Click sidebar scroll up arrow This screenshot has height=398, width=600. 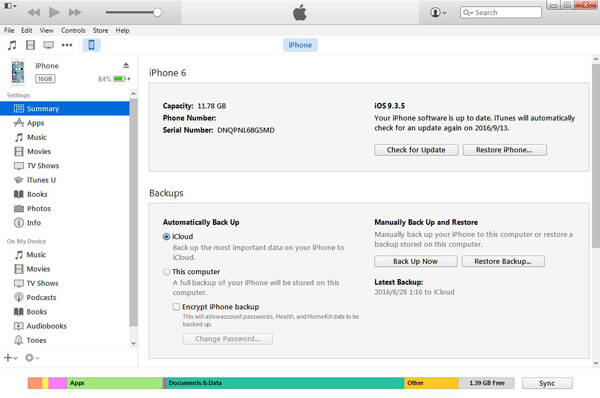133,94
